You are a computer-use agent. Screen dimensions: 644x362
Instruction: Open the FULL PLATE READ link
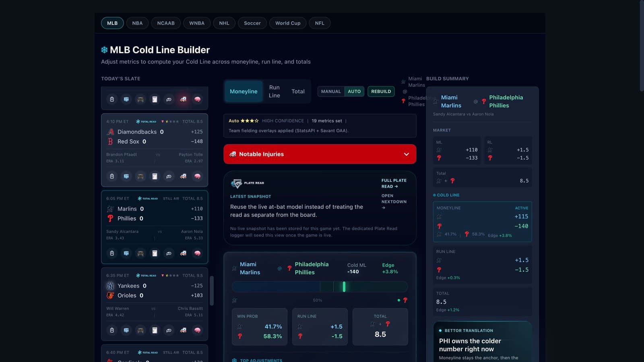394,183
